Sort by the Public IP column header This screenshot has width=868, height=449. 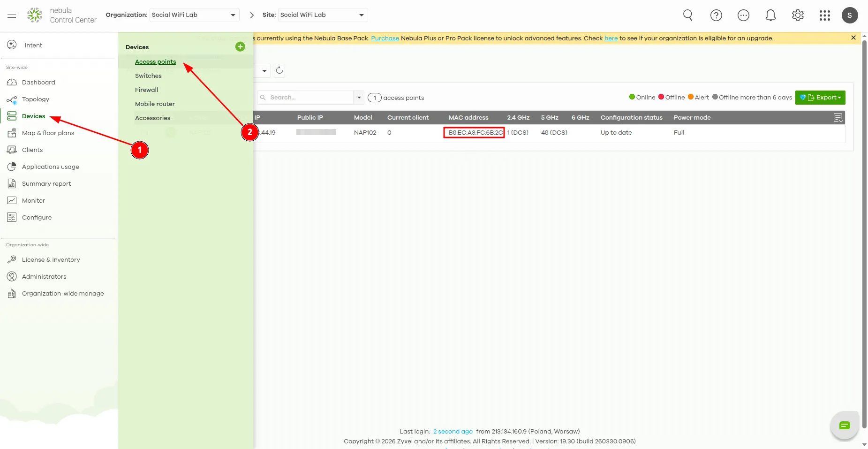coord(310,117)
